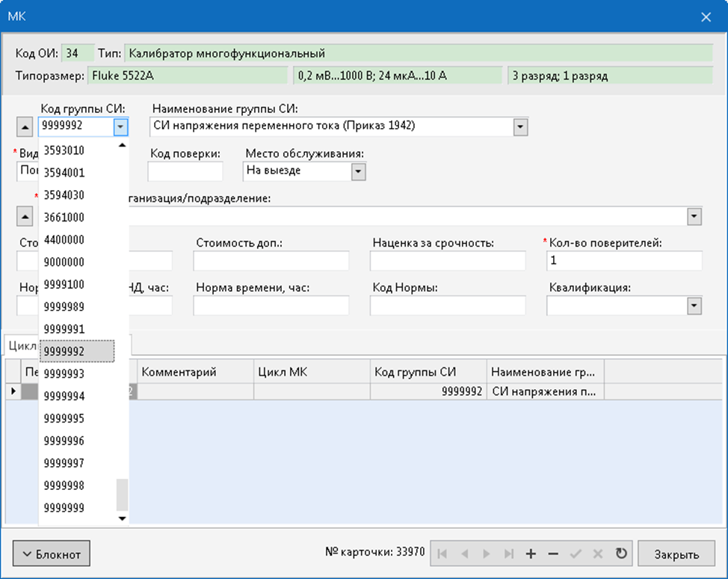Click range field 0,2 мВ...1000 В
This screenshot has height=579, width=728.
(398, 76)
